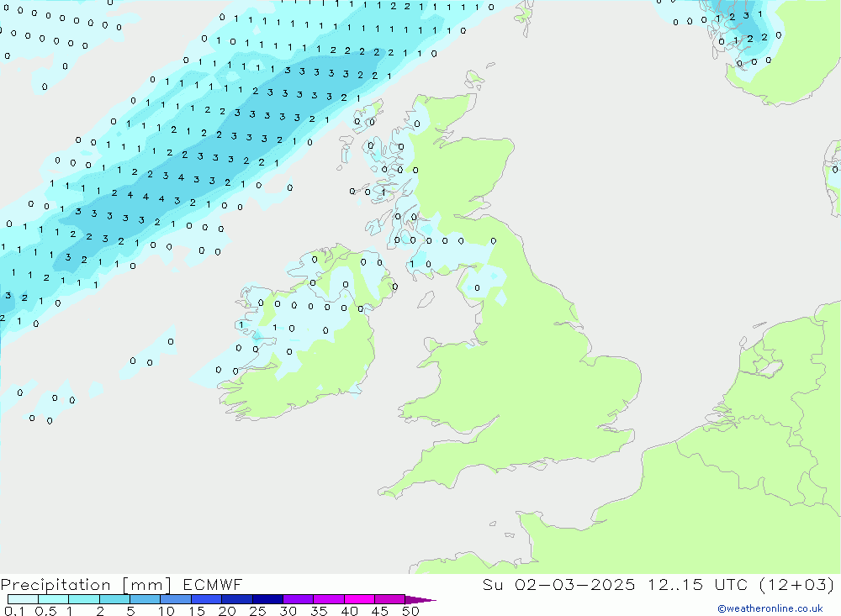The width and height of the screenshot is (841, 616).
Task: Click the legend label '35'
Action: click(319, 611)
